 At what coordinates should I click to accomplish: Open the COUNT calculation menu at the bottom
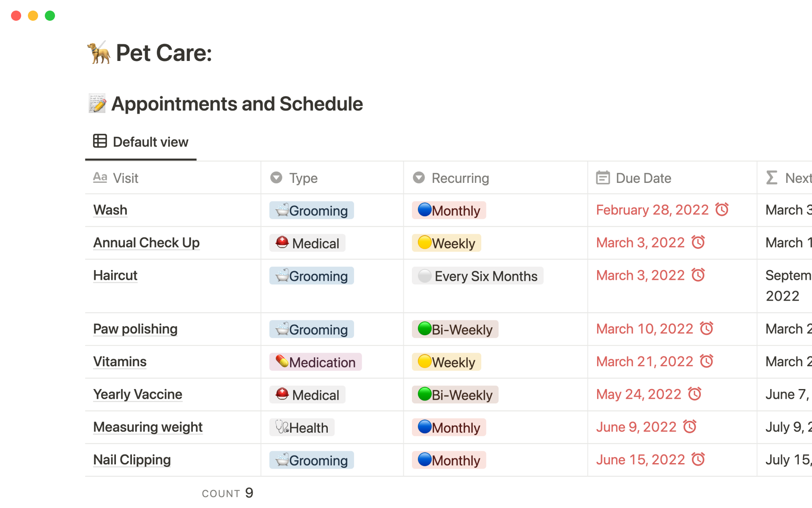coord(227,492)
